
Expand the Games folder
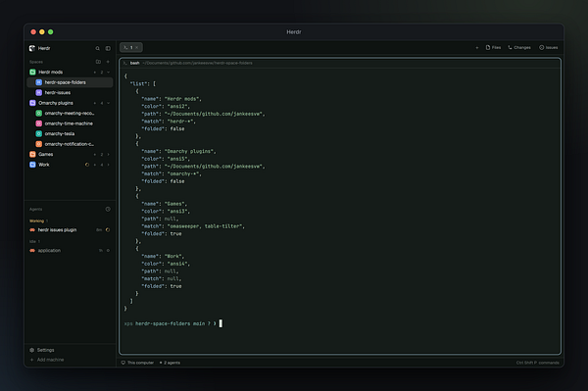pos(109,155)
